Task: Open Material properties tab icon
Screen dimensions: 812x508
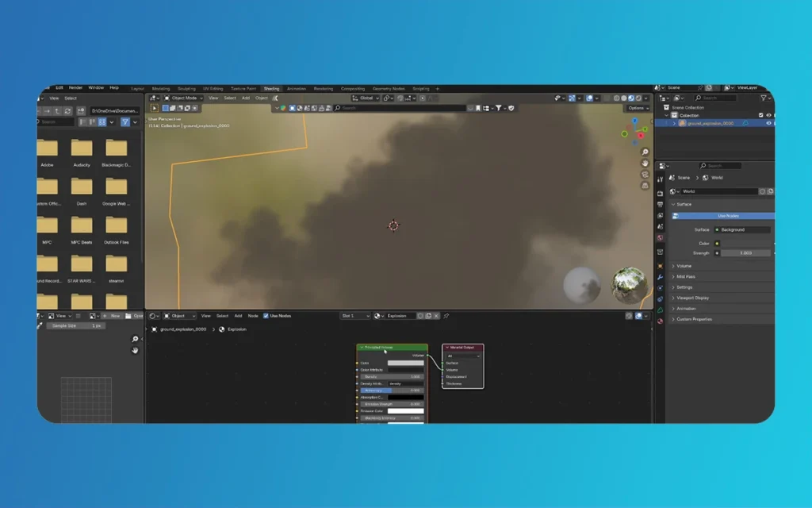Action: tap(660, 321)
